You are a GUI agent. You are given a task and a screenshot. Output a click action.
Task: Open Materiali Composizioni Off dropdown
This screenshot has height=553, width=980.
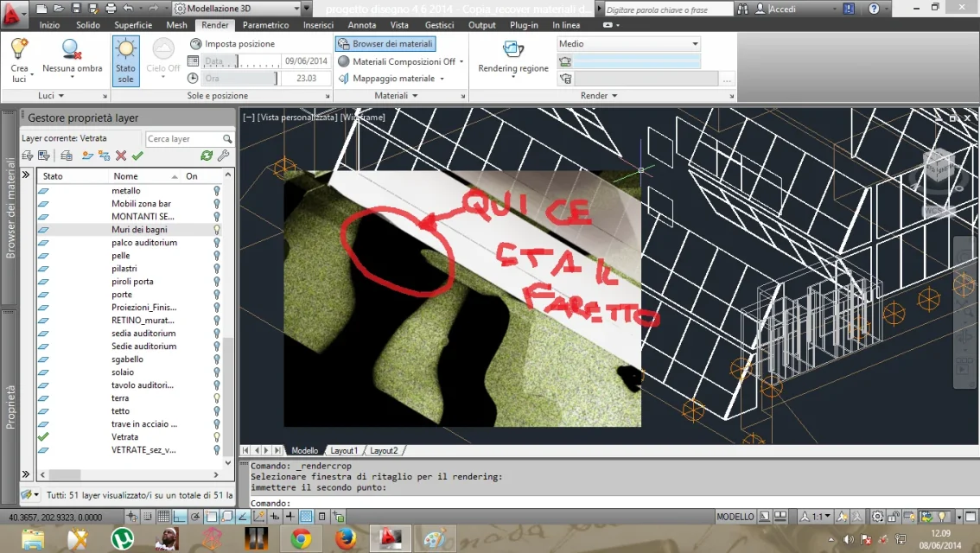461,62
